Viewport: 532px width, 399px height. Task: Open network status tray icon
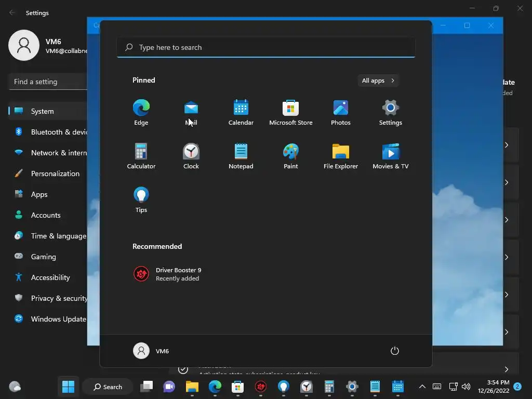[x=453, y=387]
